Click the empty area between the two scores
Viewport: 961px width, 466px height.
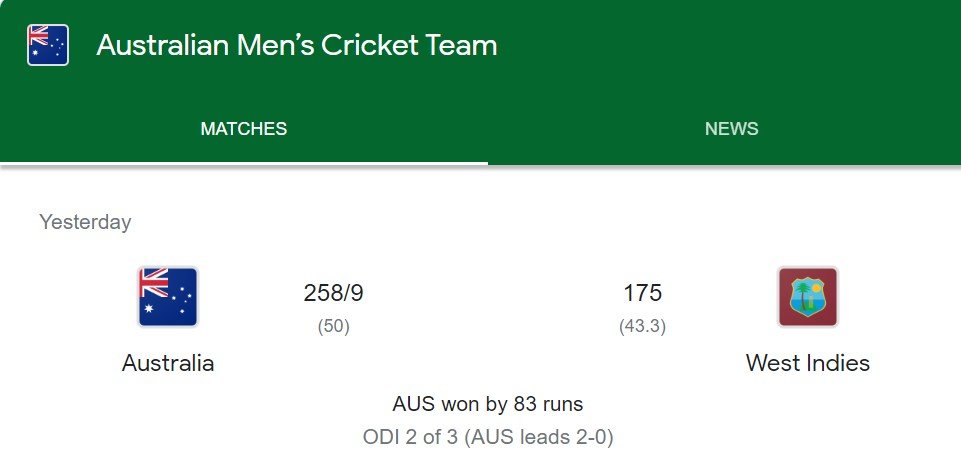coord(488,294)
